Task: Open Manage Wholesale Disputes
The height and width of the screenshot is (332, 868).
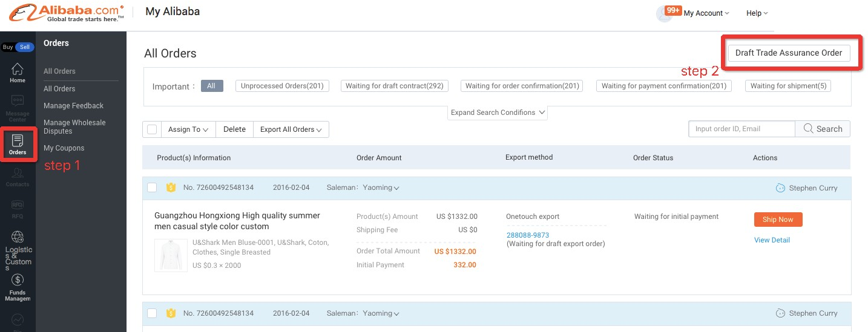Action: 74,127
